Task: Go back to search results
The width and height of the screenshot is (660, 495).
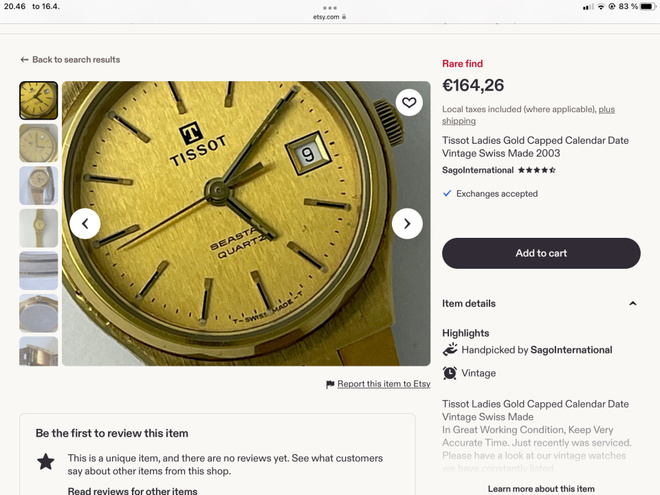Action: tap(76, 60)
